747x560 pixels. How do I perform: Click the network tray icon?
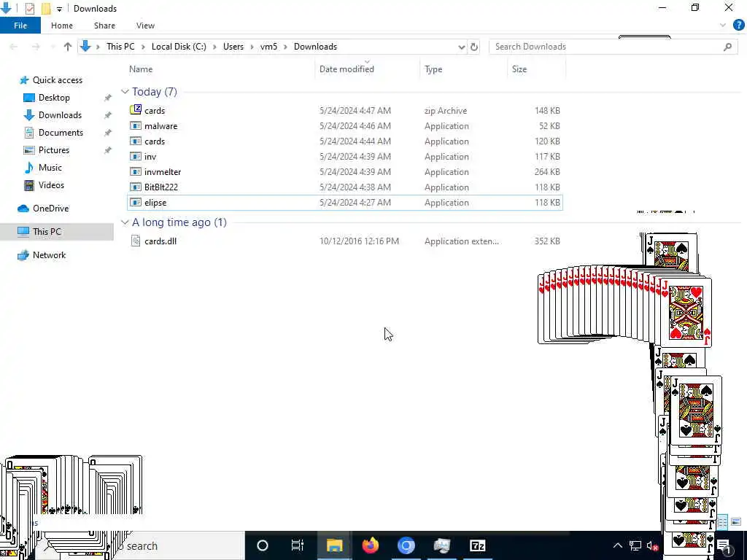pyautogui.click(x=635, y=545)
